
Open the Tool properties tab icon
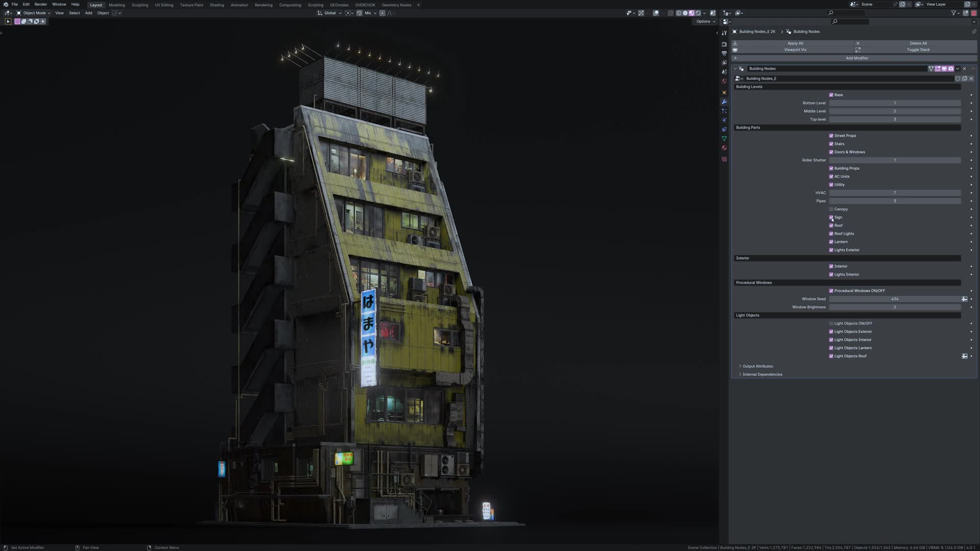click(724, 33)
